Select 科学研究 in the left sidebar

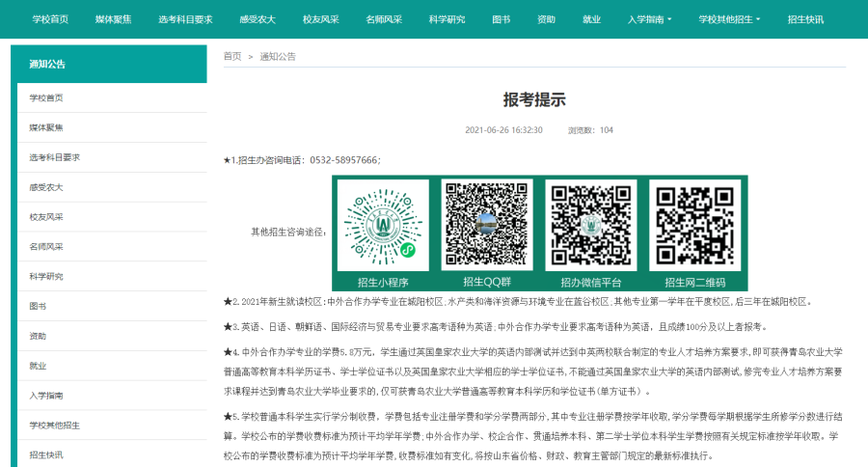click(46, 276)
